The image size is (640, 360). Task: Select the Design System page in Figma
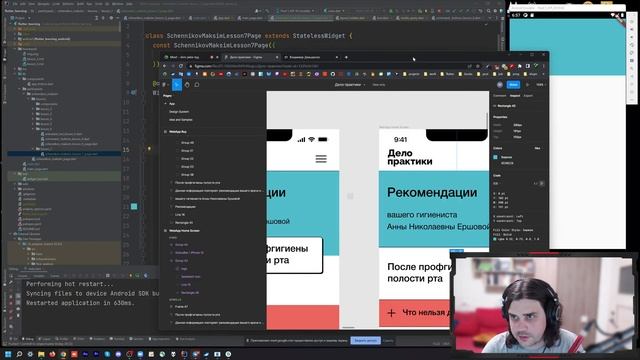[x=179, y=111]
